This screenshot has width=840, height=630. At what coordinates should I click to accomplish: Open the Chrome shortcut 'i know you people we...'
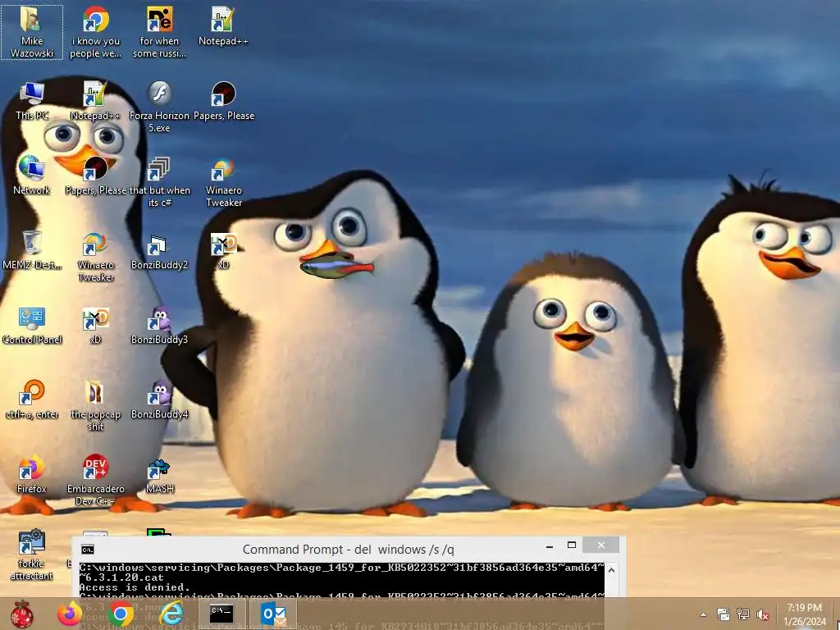[95, 32]
